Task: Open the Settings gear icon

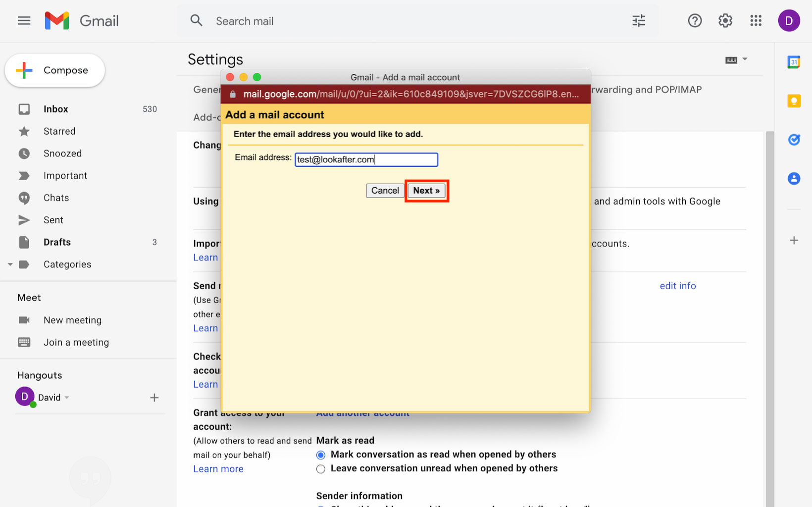Action: coord(725,21)
